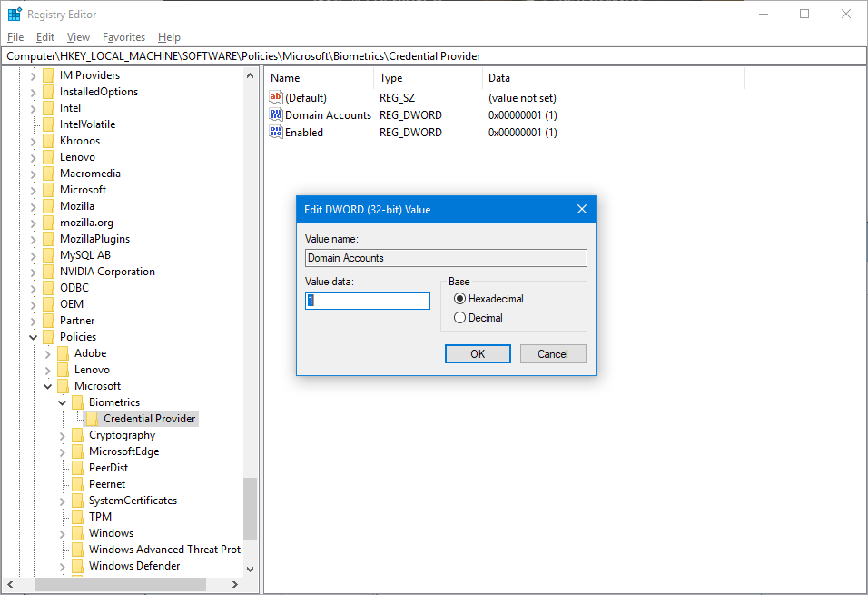Collapse the Biometrics tree node
Image resolution: width=868 pixels, height=595 pixels.
tap(62, 402)
